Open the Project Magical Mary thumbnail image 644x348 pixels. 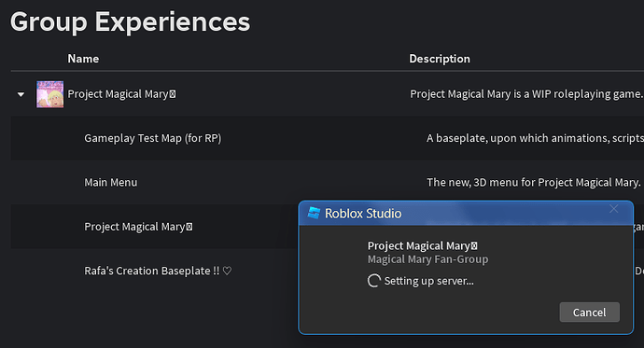point(50,94)
